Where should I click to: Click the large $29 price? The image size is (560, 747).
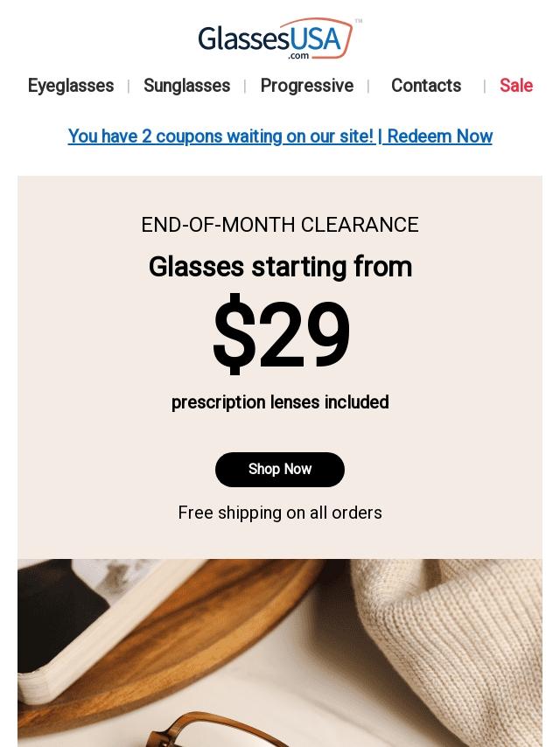click(x=280, y=335)
